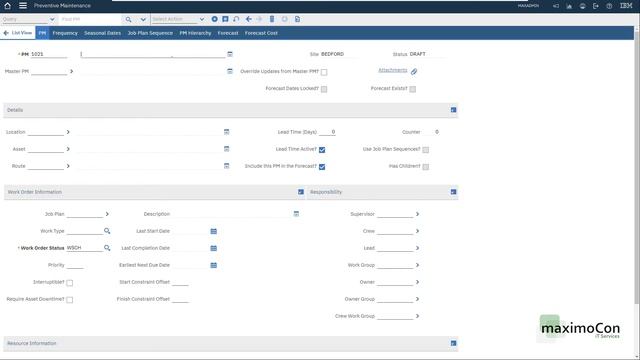Open Job Plan detail menu chevron
The height and width of the screenshot is (360, 640).
coord(107,214)
